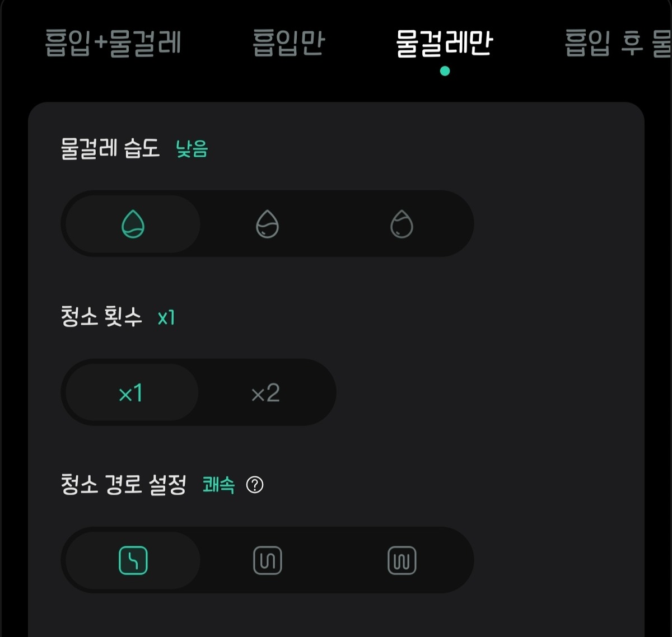Click the 청소 경로 설정 section label
The image size is (672, 637).
pyautogui.click(x=123, y=485)
